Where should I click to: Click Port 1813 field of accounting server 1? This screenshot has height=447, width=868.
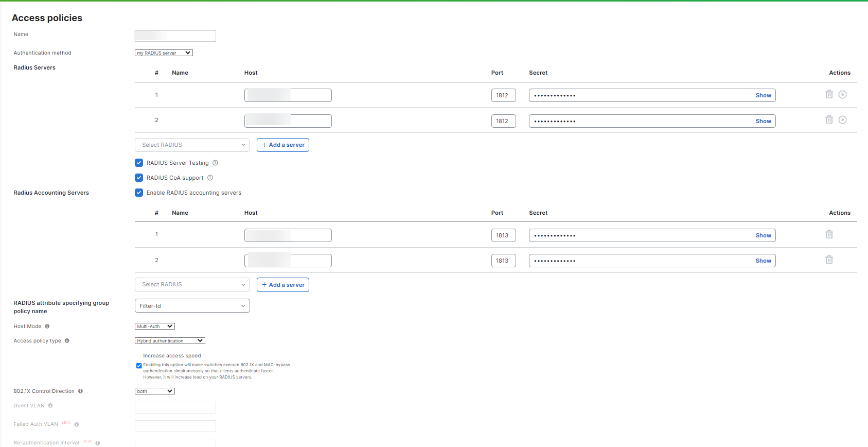click(504, 235)
